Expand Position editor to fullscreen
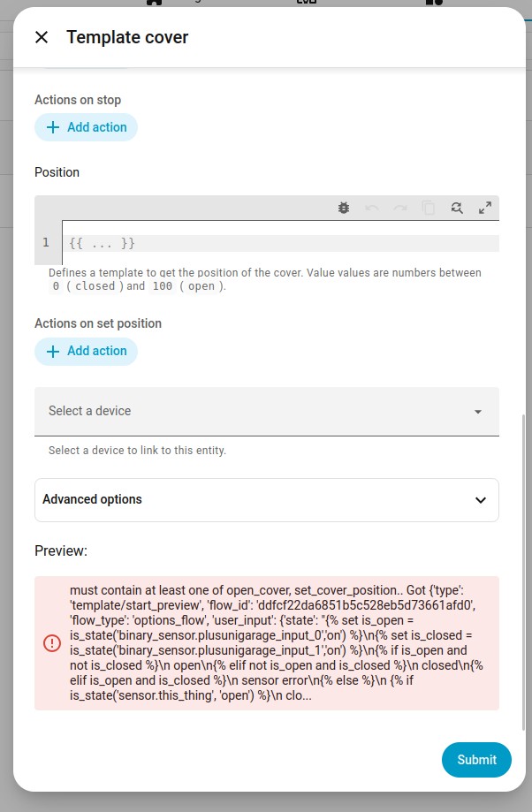The image size is (532, 812). [485, 209]
